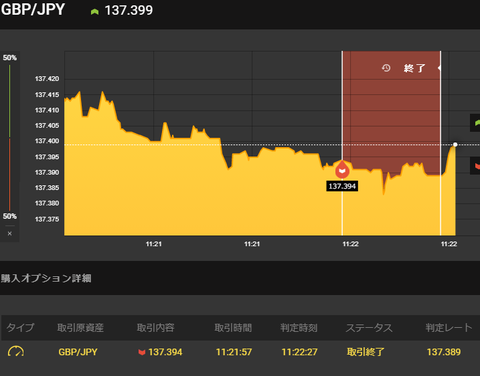Click the speedometer type icon in the GBP/JPY row
The image size is (480, 376).
16,352
